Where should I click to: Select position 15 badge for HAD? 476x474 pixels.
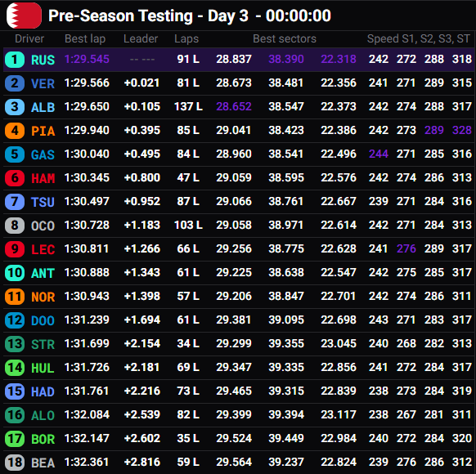pyautogui.click(x=15, y=391)
